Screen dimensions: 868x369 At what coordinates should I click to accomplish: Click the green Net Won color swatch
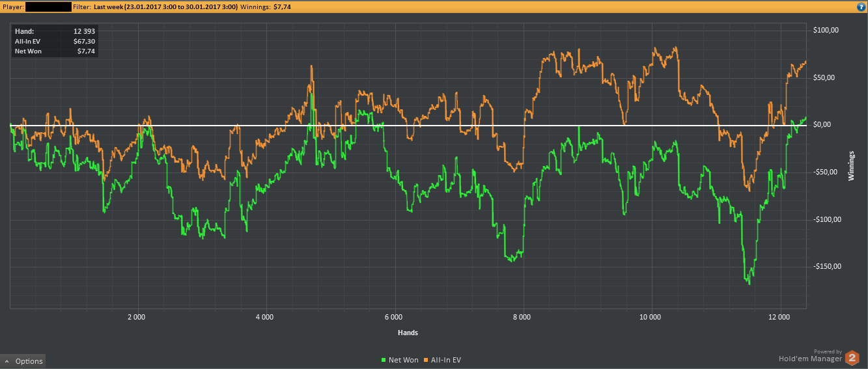[x=383, y=360]
